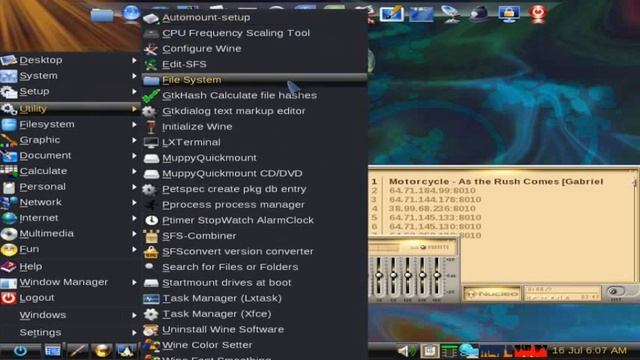Launch Edit-SFS utility
Screen dimensions: 640x360
click(254, 64)
